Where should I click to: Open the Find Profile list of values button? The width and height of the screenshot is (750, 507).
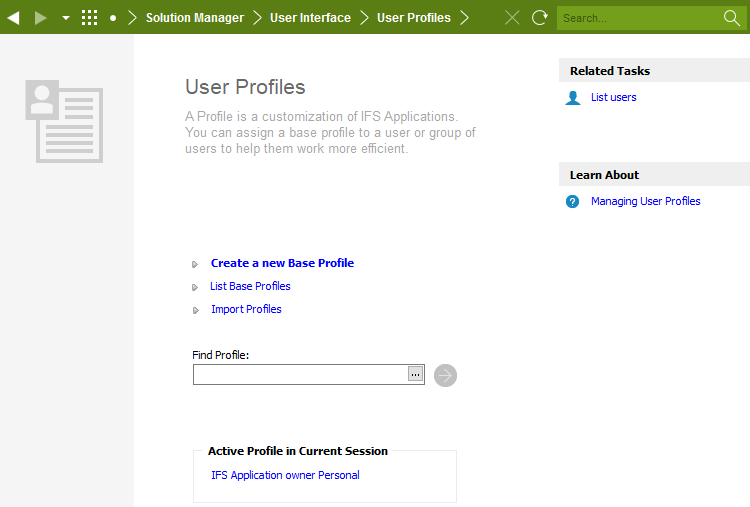[416, 374]
